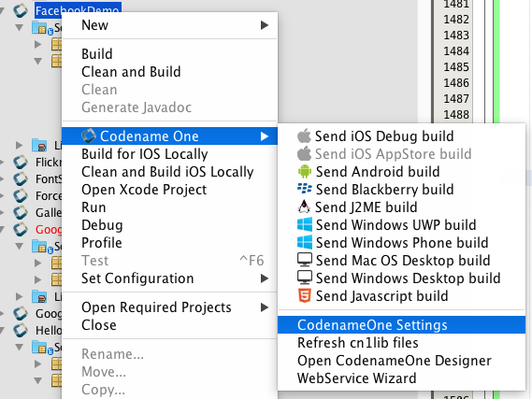Select Clean and Build
The width and height of the screenshot is (532, 399).
[x=169, y=72]
